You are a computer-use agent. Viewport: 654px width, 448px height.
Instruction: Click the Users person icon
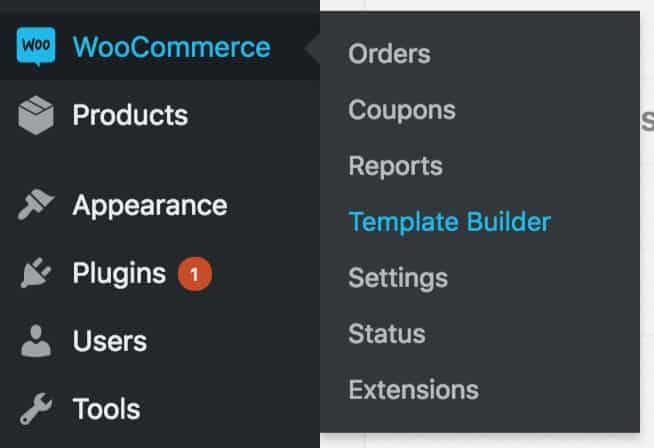tap(36, 341)
